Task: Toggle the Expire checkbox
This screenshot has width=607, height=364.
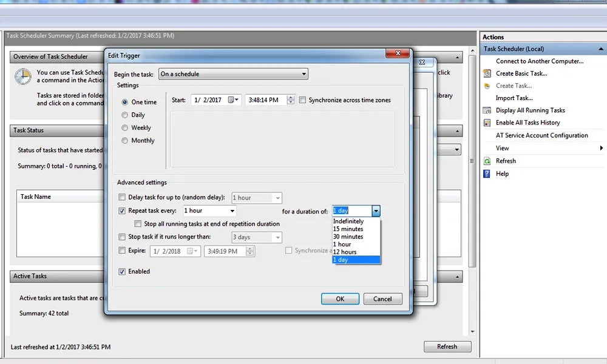Action: 123,250
